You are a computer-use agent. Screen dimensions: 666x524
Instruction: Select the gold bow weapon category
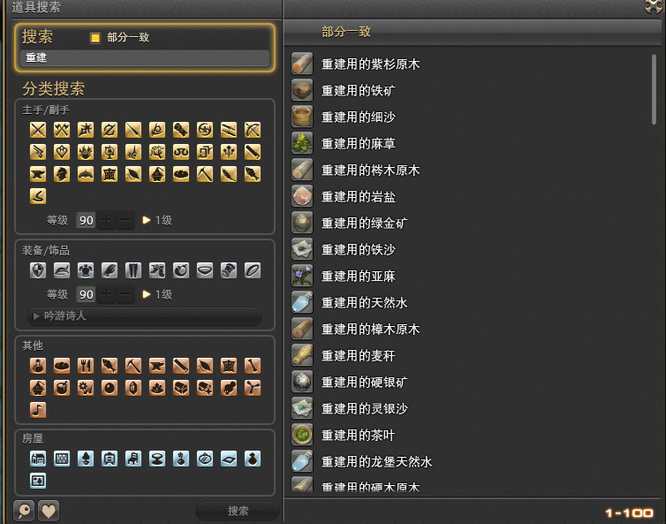pyautogui.click(x=252, y=130)
